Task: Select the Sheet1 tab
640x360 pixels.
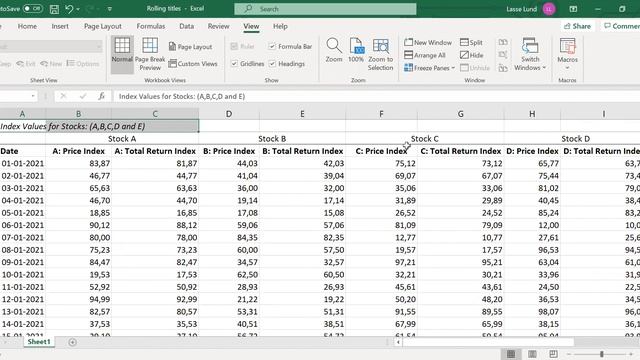Action: [x=39, y=342]
